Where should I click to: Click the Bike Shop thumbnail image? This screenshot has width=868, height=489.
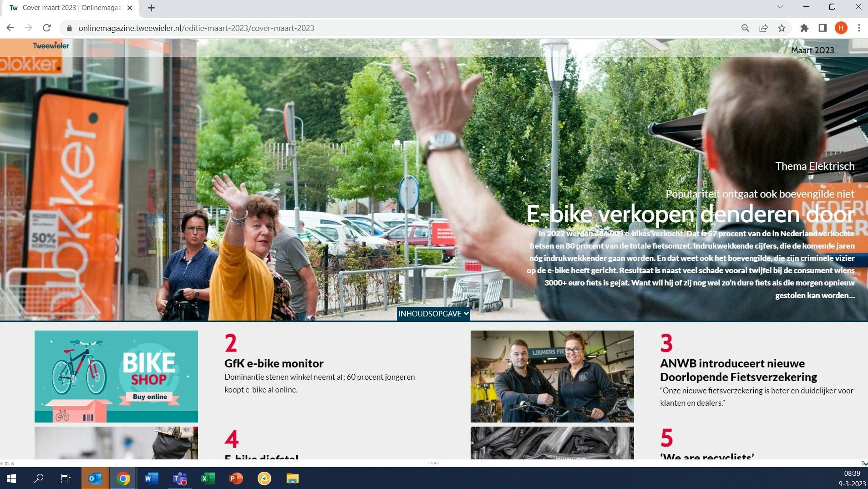116,376
